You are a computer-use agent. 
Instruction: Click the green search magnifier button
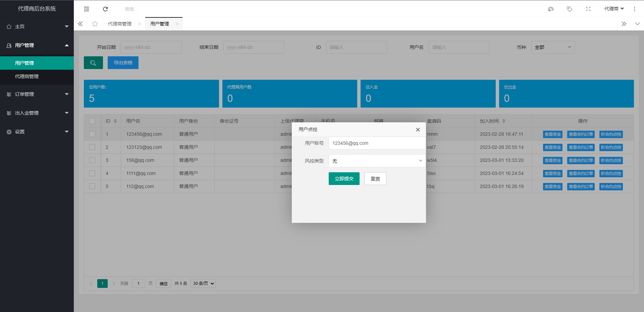[93, 63]
